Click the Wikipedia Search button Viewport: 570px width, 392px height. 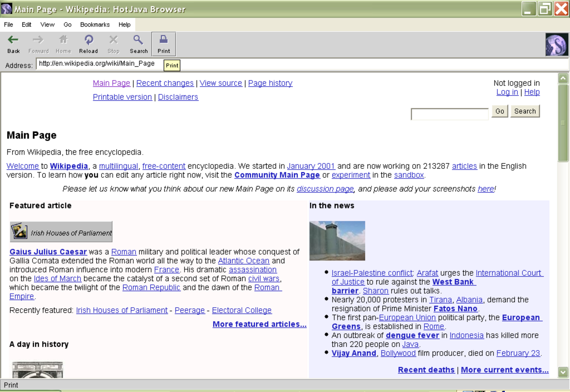tap(525, 111)
